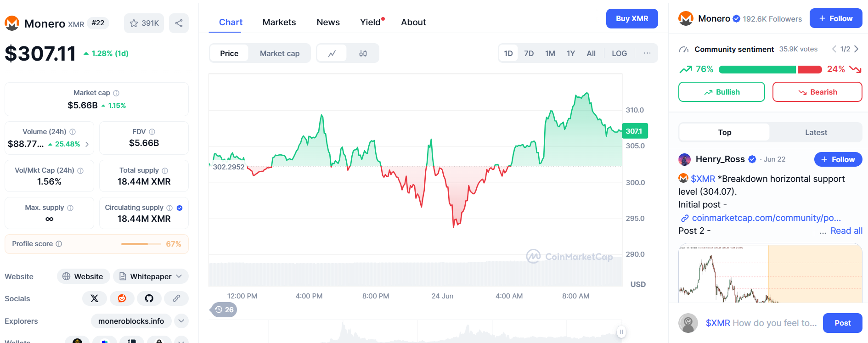Image resolution: width=868 pixels, height=343 pixels.
Task: Switch to the About tab
Action: [413, 22]
